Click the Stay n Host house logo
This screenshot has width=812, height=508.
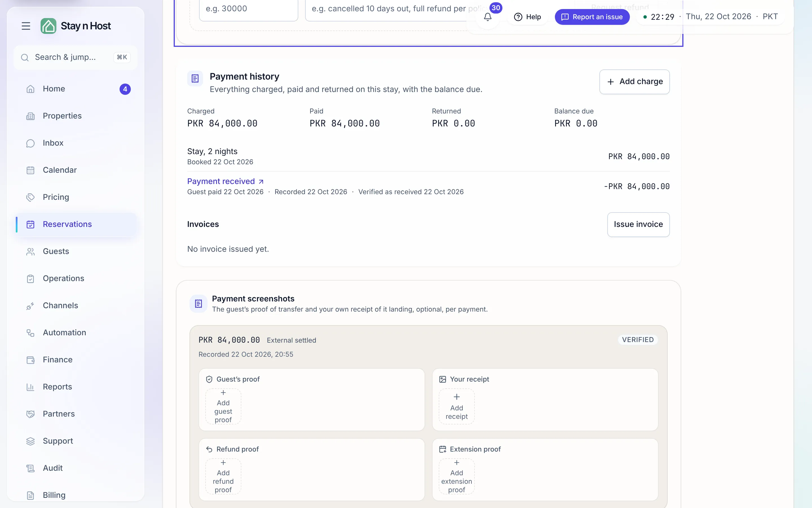coord(48,26)
